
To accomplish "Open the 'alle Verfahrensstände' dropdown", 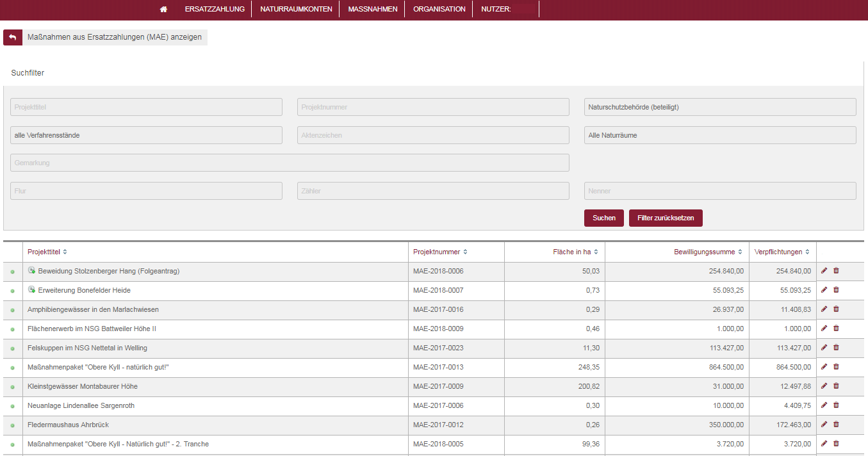I will coord(146,135).
